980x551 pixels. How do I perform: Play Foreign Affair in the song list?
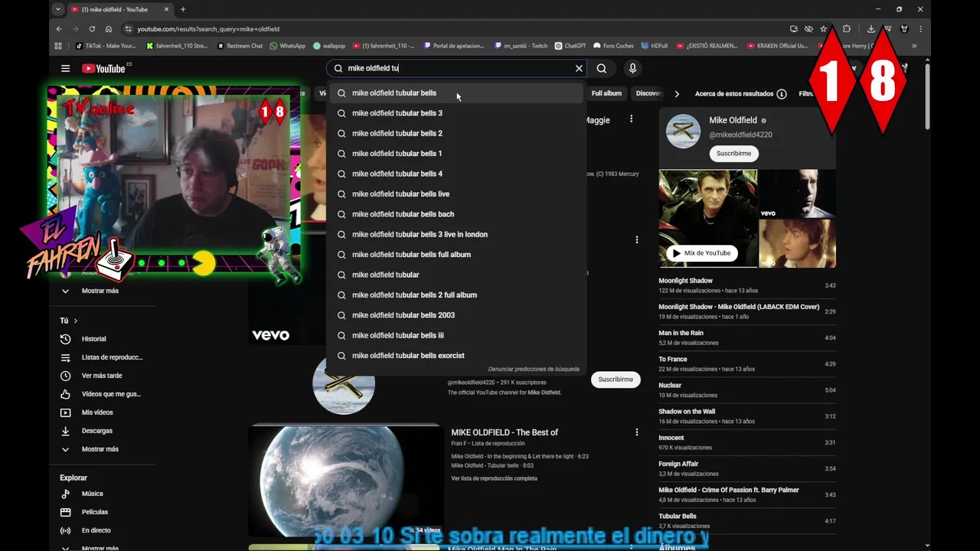(x=746, y=468)
